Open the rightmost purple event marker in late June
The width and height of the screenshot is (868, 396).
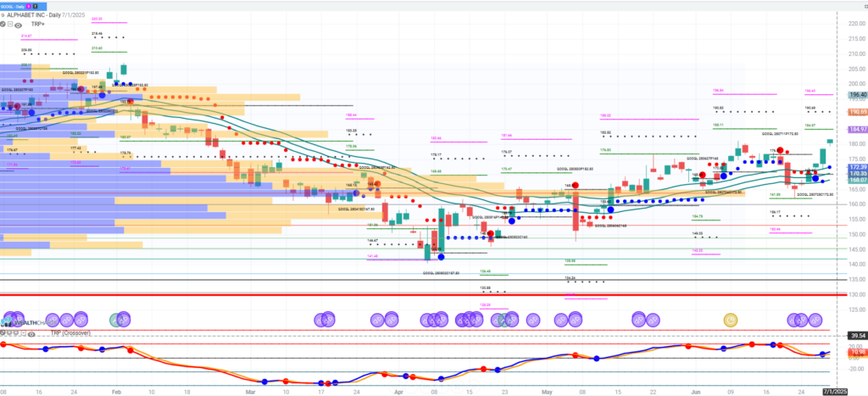pyautogui.click(x=815, y=320)
